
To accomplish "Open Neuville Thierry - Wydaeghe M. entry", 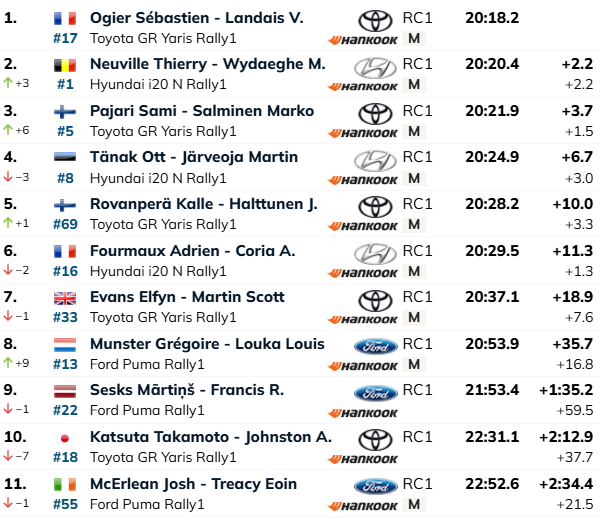I will click(x=208, y=64).
